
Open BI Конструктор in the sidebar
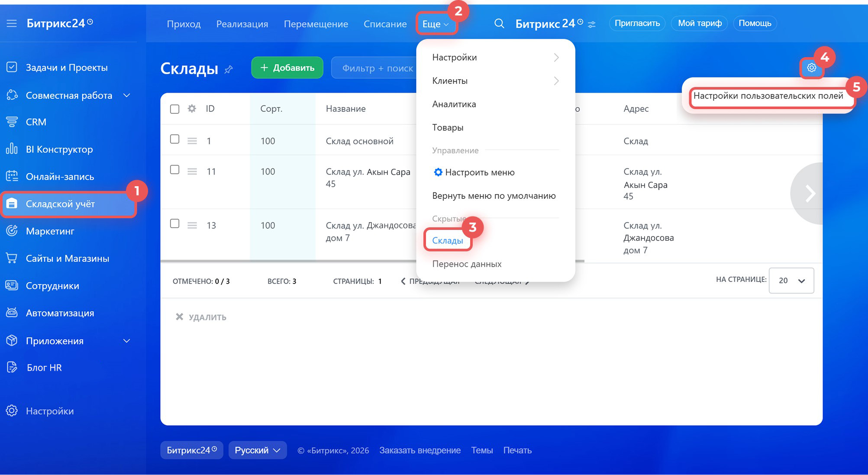pos(59,149)
